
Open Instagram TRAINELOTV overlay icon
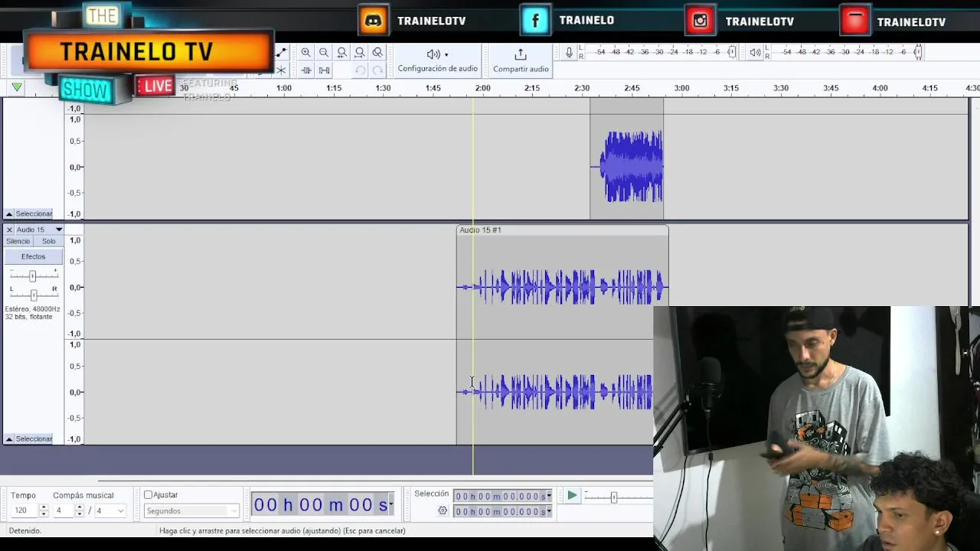tap(700, 21)
